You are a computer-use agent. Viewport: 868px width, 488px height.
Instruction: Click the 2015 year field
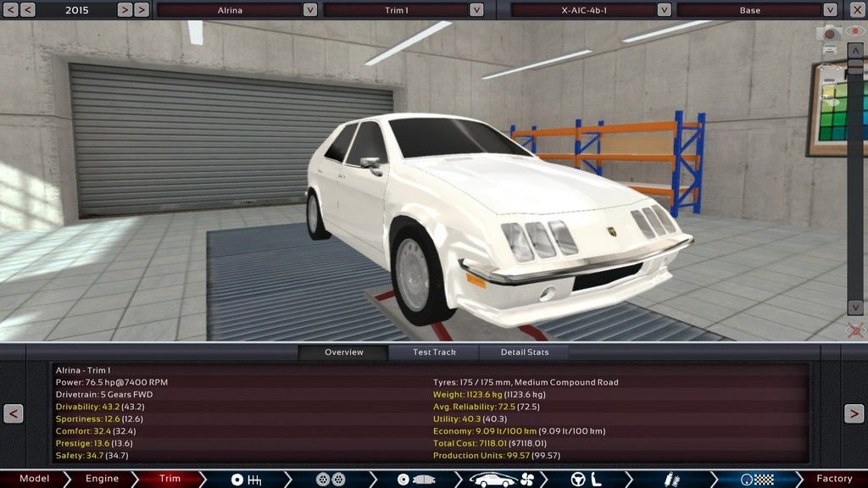tap(76, 10)
